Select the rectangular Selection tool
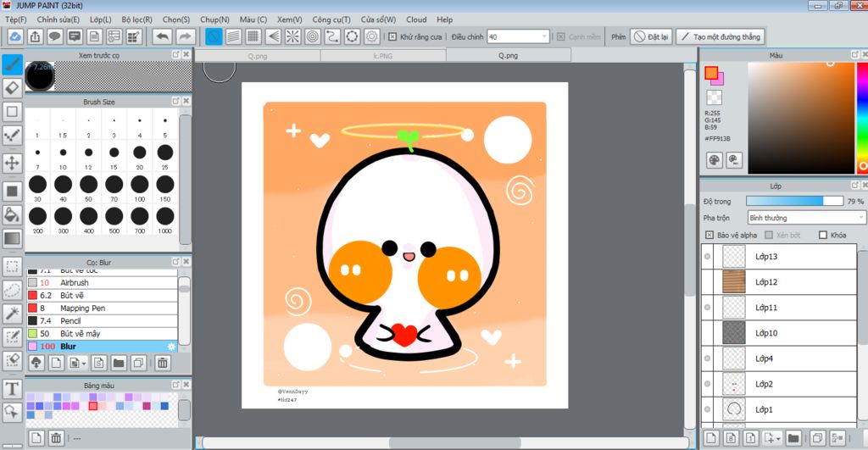 coord(12,266)
